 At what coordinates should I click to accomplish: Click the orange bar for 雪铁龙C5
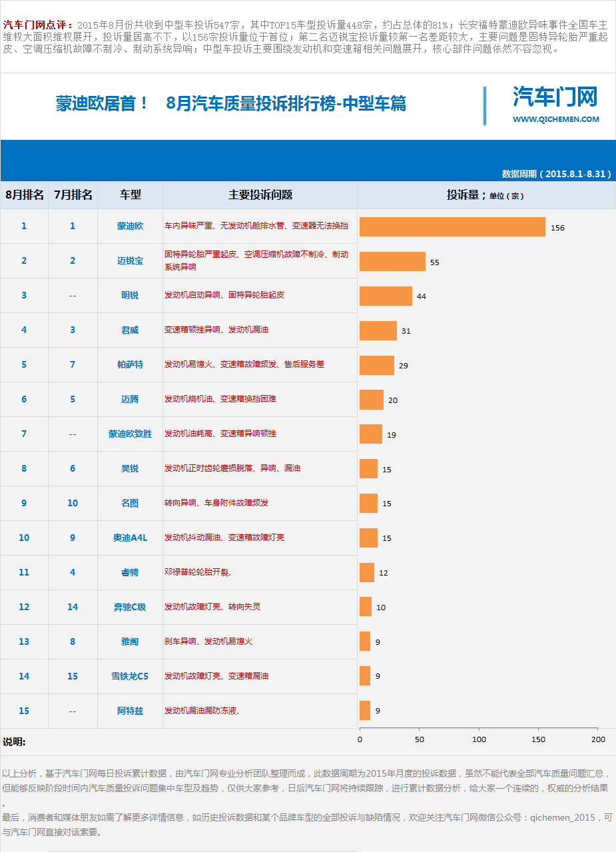pos(365,676)
